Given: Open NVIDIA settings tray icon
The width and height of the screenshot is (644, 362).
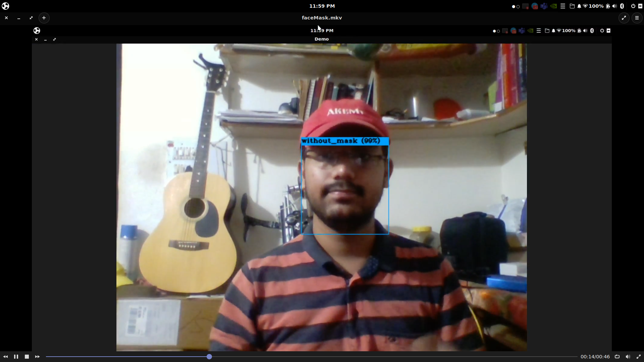Looking at the screenshot, I should coord(553,6).
